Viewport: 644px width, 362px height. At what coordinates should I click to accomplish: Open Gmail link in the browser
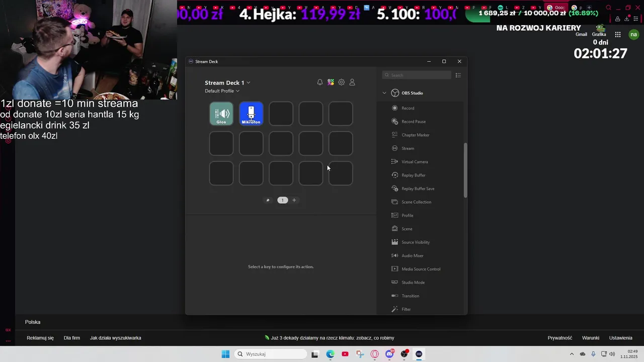[581, 34]
